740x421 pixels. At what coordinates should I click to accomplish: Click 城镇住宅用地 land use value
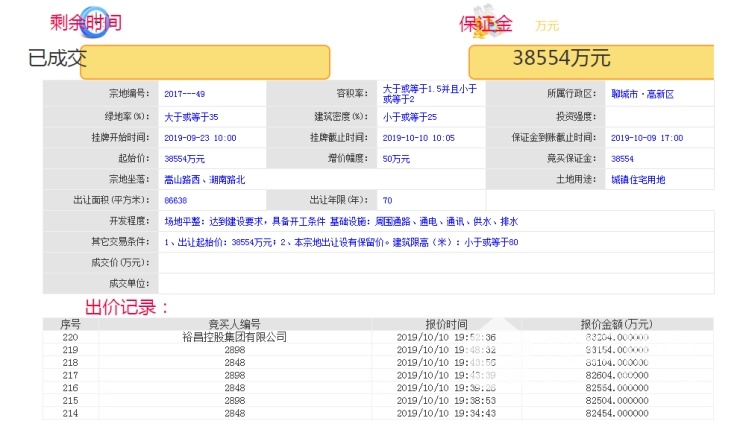(x=639, y=179)
